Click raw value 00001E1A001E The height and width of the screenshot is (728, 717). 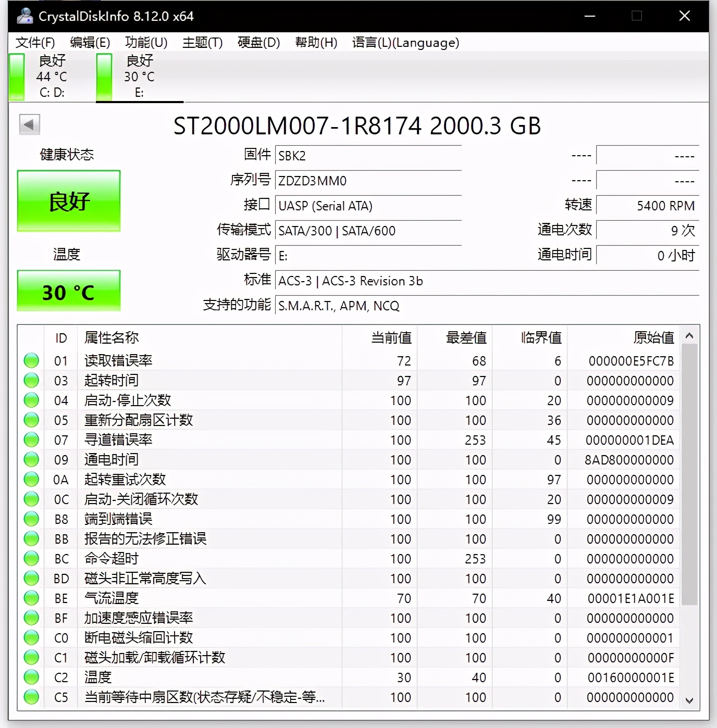(631, 598)
